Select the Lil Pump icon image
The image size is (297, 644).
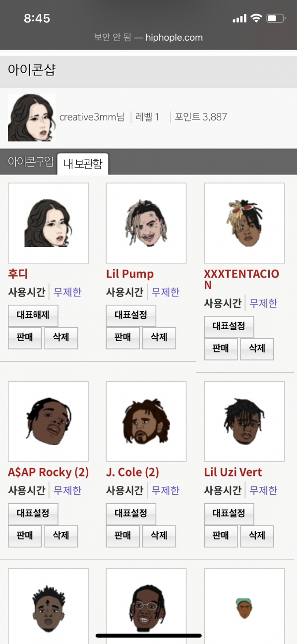[146, 223]
